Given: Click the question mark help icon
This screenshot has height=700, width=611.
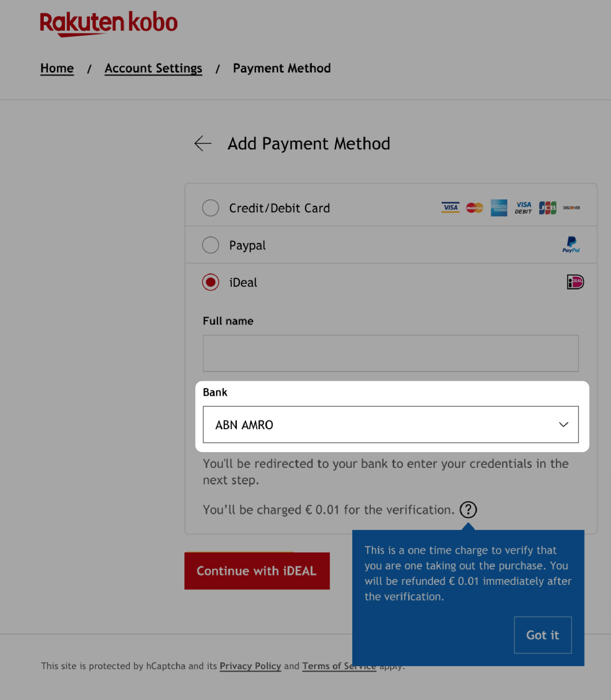Looking at the screenshot, I should click(468, 510).
